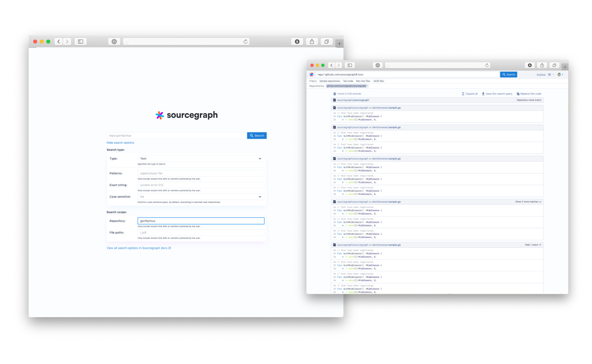Click Replace this code
The width and height of the screenshot is (592, 364).
click(529, 94)
